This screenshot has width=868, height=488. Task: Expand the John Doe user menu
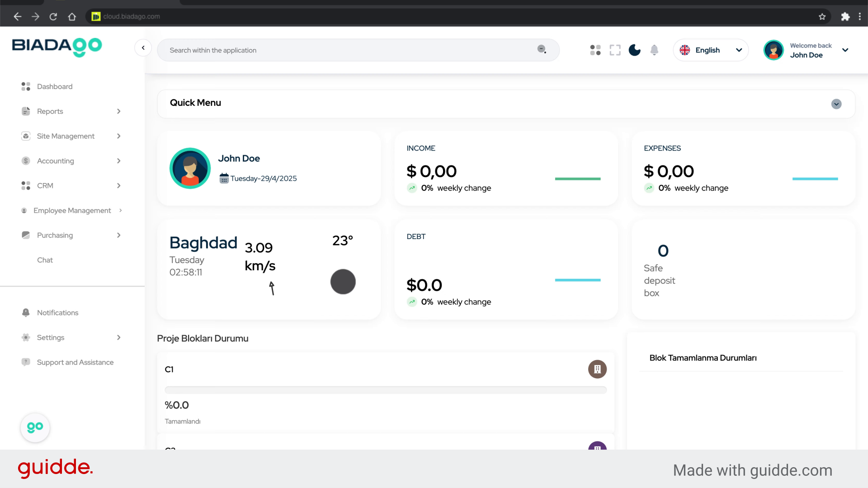click(845, 50)
